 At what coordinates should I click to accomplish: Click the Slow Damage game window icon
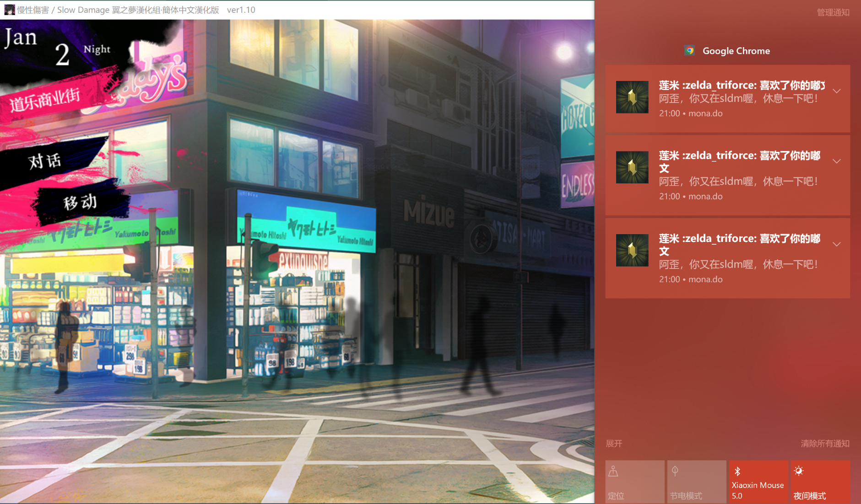pos(9,10)
